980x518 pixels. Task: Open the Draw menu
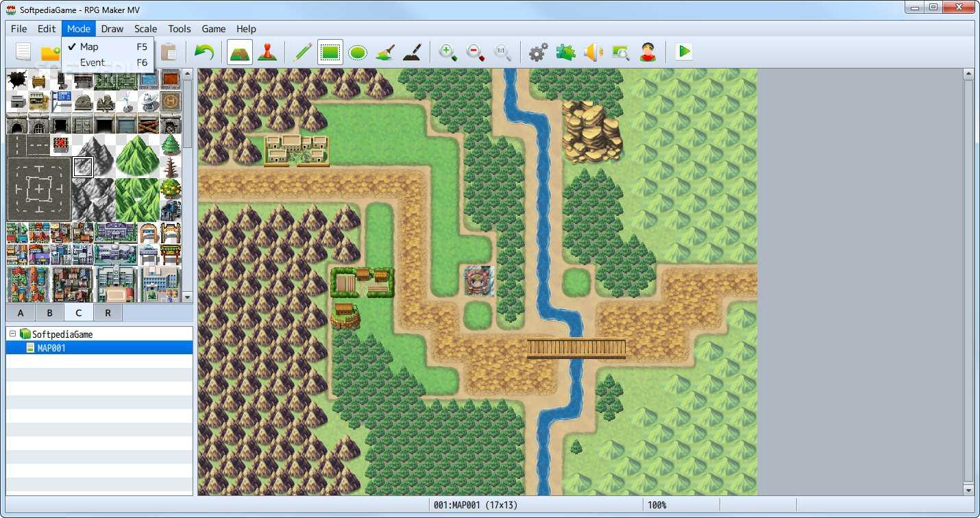pos(112,29)
